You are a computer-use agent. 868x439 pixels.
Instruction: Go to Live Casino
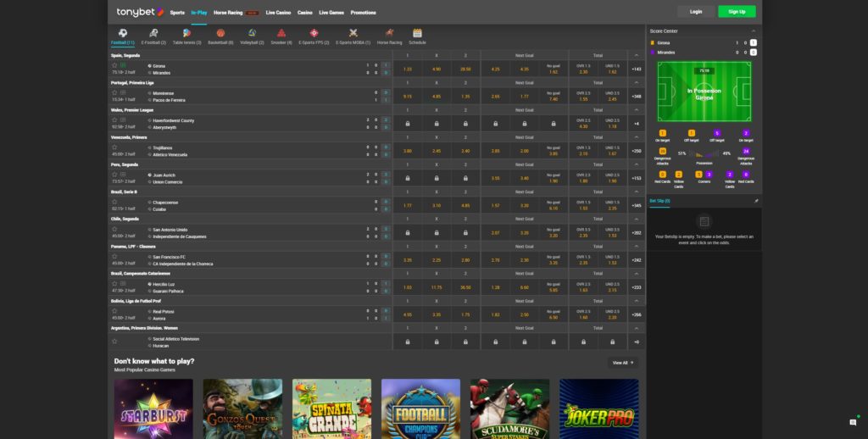coord(278,12)
